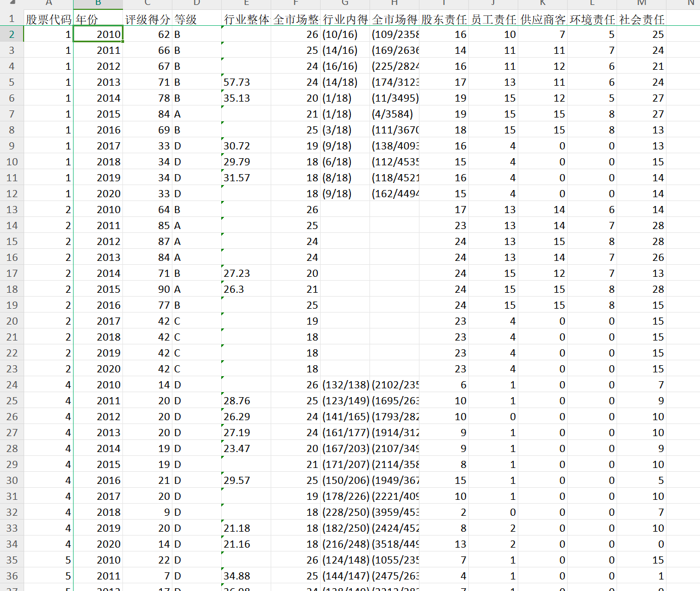Select the score cell 90 in row 18

click(147, 289)
